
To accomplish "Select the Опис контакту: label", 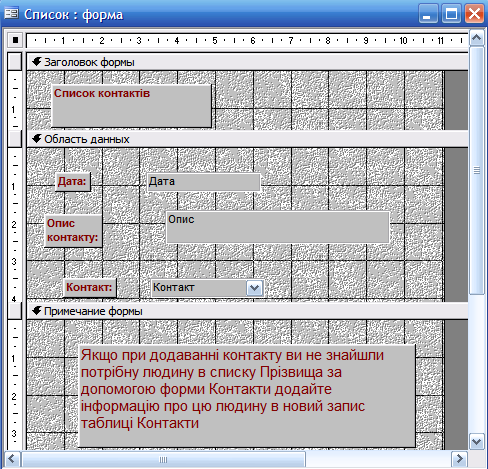I will point(73,231).
